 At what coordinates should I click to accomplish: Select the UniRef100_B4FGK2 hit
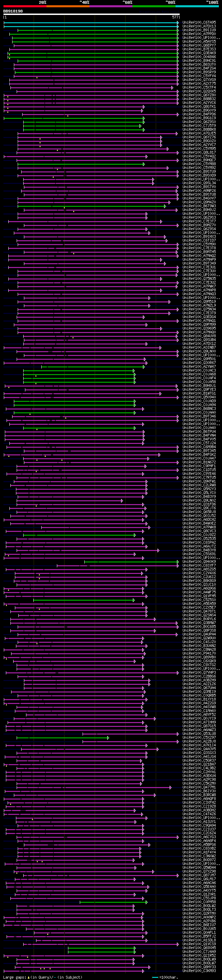coord(199,455)
